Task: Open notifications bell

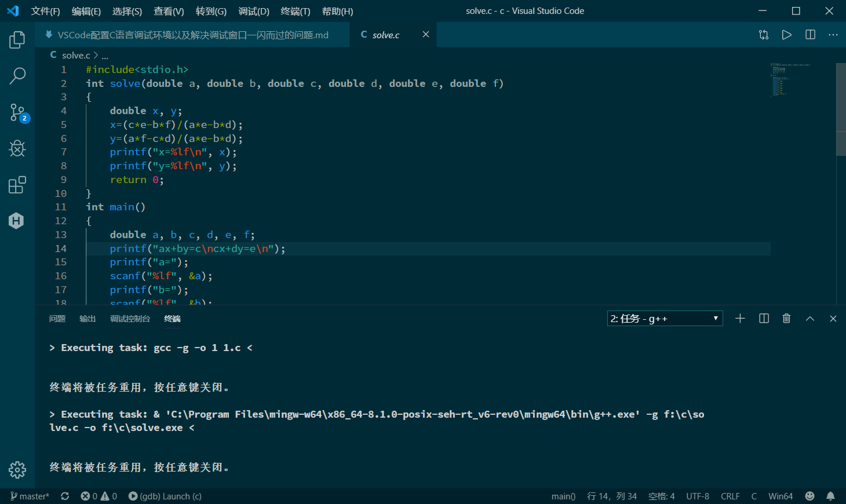Action: pyautogui.click(x=830, y=496)
